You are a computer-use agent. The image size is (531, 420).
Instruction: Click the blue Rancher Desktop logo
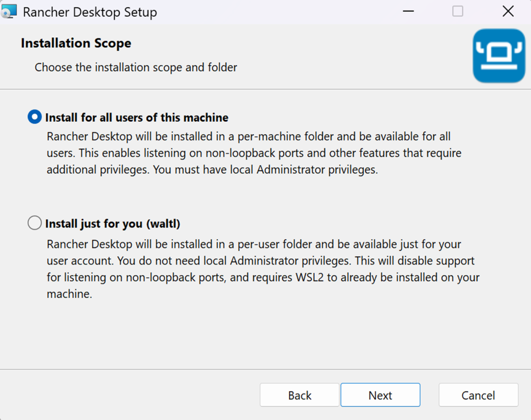point(499,56)
